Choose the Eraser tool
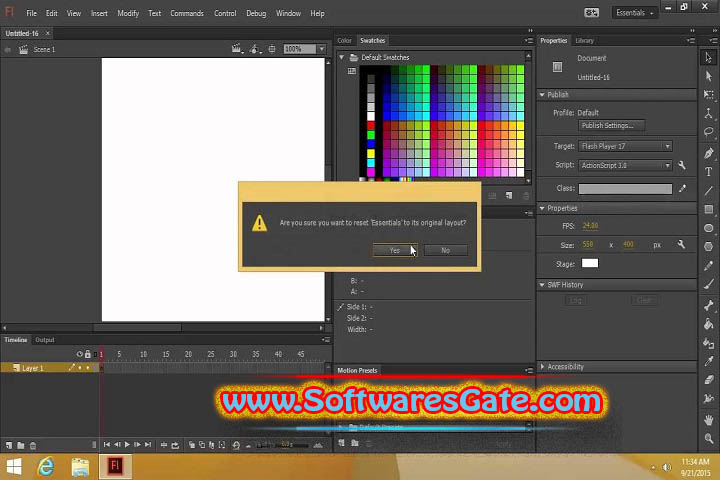Viewport: 720px width, 480px height. click(709, 380)
